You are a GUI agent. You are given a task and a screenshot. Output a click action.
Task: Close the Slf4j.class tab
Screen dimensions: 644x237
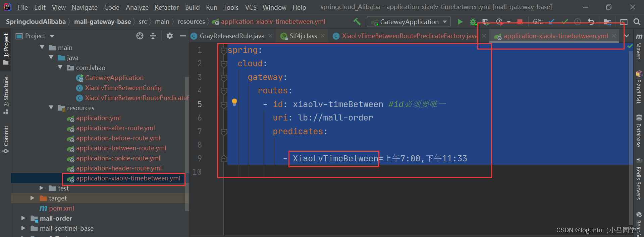322,36
